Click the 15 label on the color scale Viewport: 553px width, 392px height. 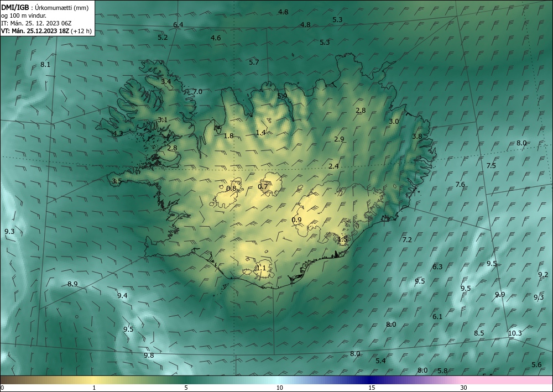click(372, 388)
